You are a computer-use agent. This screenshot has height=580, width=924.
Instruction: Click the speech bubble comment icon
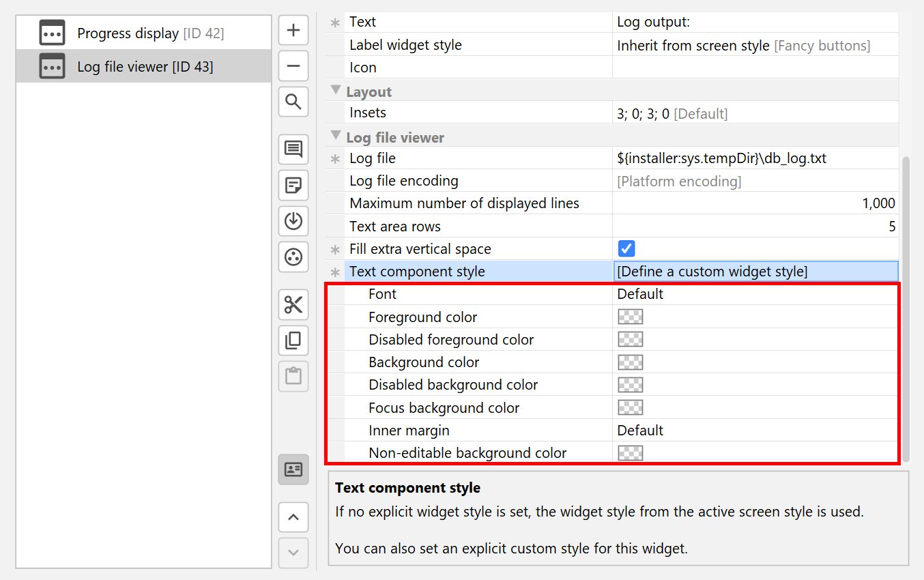click(x=293, y=149)
